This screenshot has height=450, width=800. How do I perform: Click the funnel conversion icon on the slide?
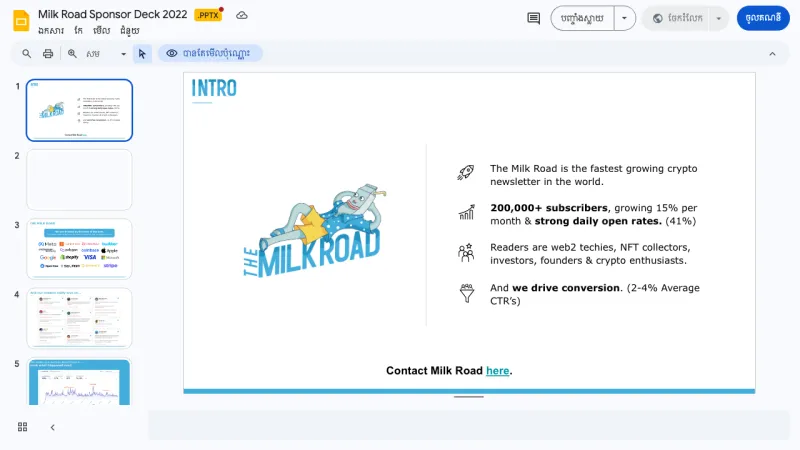pyautogui.click(x=466, y=293)
